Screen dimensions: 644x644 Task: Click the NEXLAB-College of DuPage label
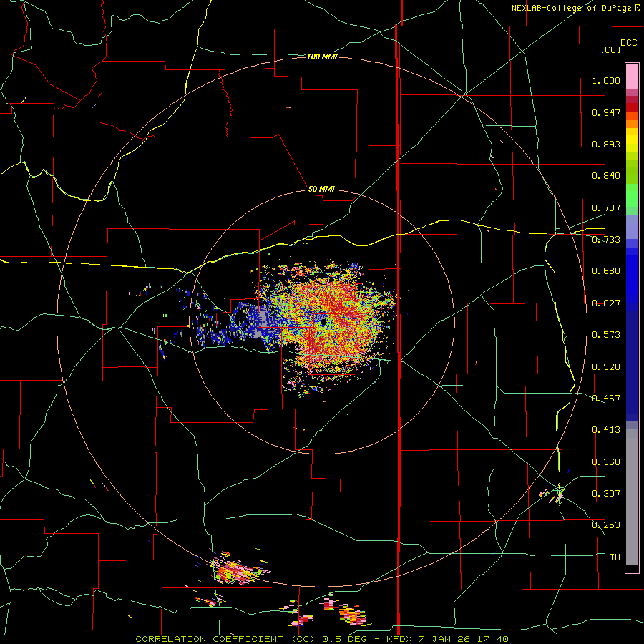pyautogui.click(x=575, y=8)
